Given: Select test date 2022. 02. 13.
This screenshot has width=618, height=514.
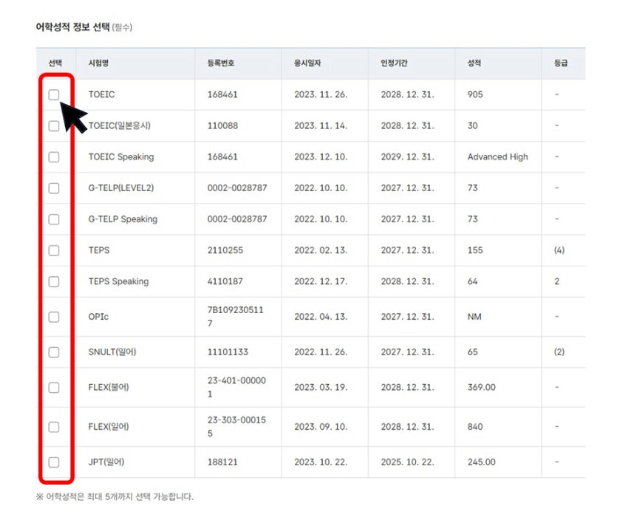Looking at the screenshot, I should point(321,250).
